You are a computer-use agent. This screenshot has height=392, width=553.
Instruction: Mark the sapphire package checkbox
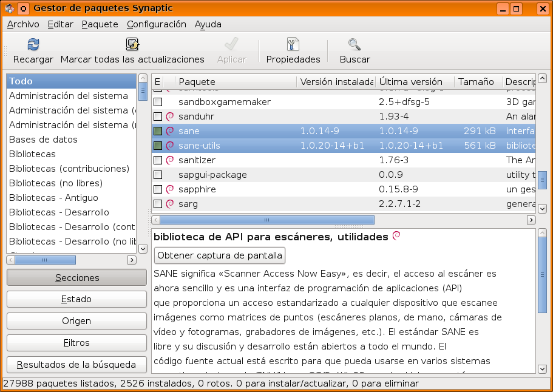[158, 189]
